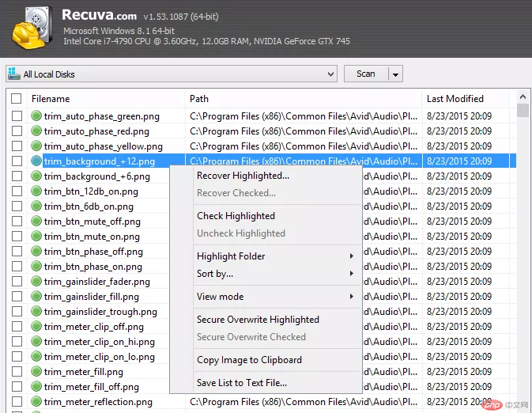Click the vertical scrollbar thumb
The image size is (532, 413).
[523, 111]
